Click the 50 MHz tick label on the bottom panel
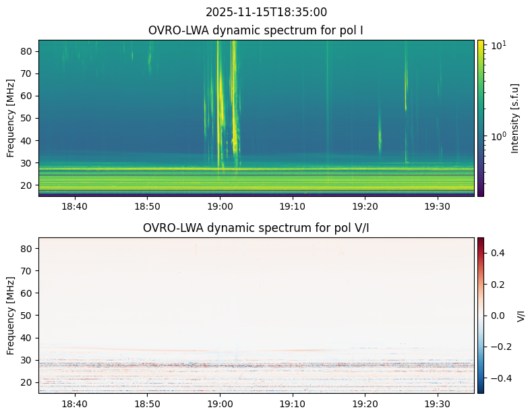Viewport: 532px width, 416px height. pyautogui.click(x=26, y=316)
